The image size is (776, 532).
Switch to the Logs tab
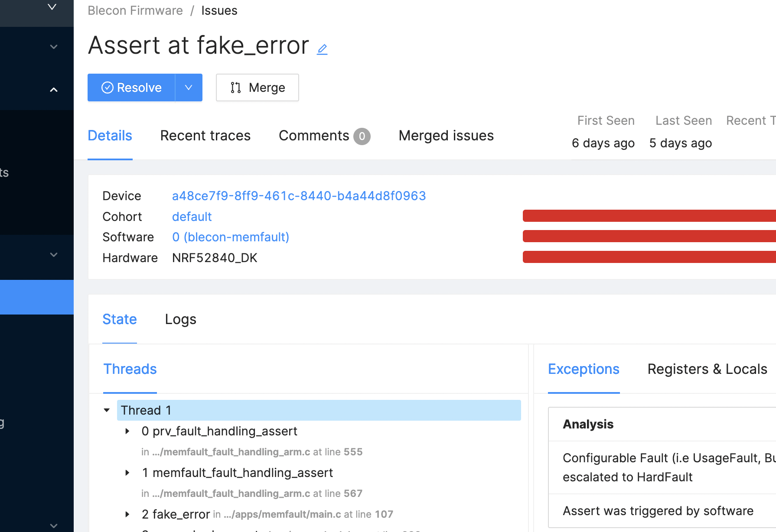180,319
